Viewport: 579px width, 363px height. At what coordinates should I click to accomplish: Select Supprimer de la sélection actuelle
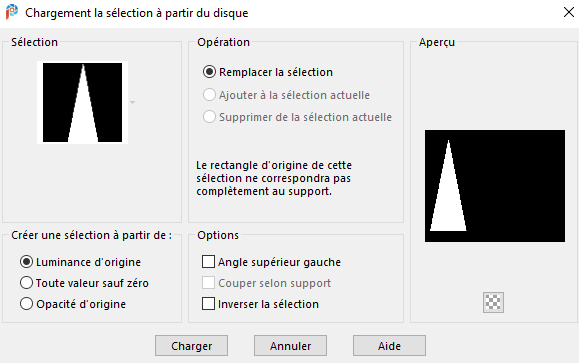tap(297, 117)
